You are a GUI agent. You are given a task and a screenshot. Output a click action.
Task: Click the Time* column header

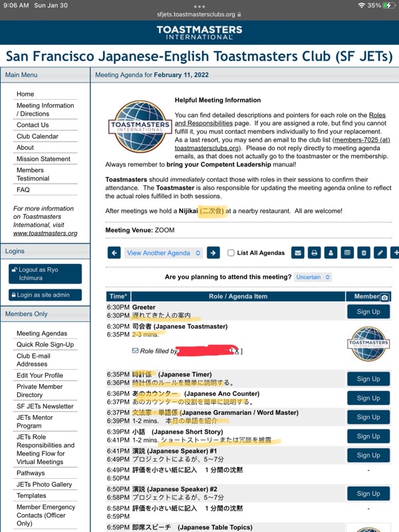click(118, 296)
